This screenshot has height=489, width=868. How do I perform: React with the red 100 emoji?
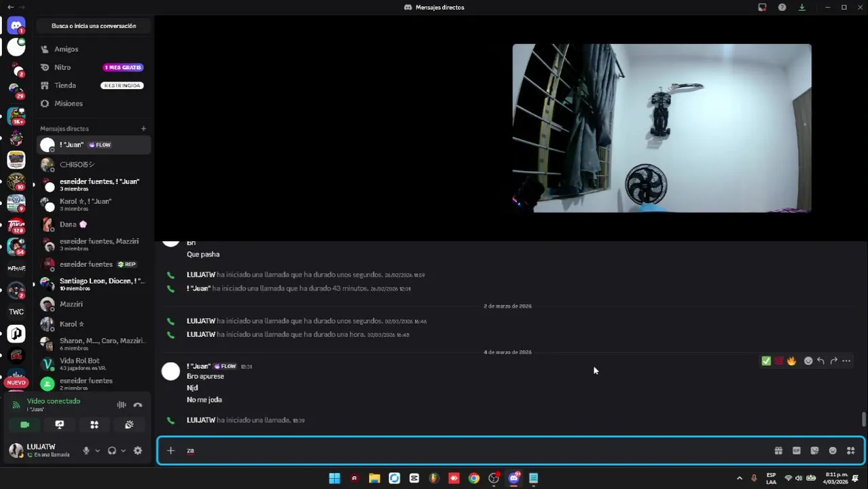[779, 361]
